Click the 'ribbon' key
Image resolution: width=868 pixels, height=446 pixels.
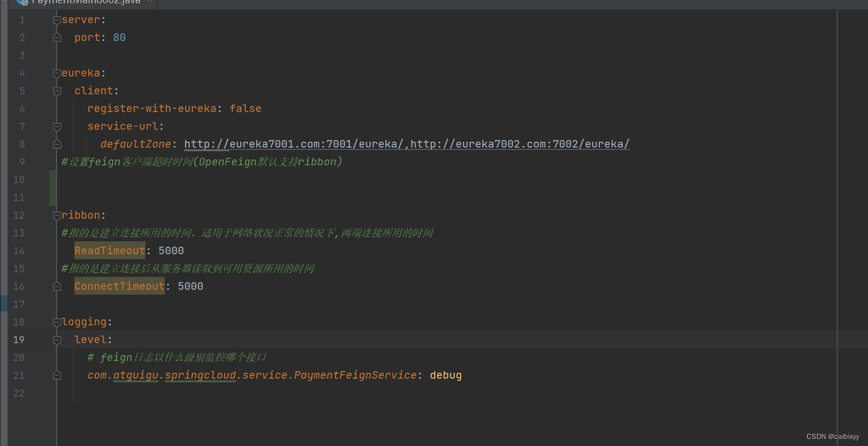coord(81,215)
